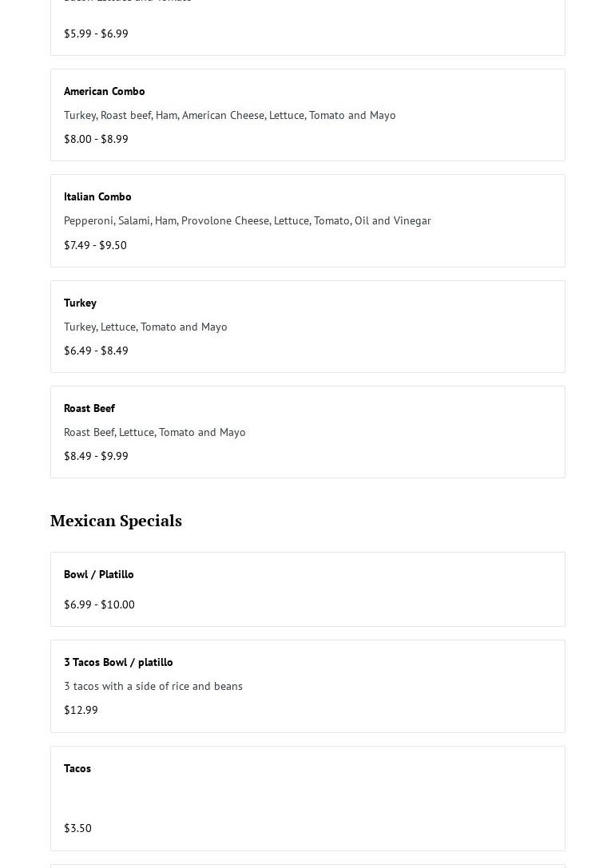The width and height of the screenshot is (615, 868).
Task: Select the $3.50 Tacos price
Action: coord(77,828)
